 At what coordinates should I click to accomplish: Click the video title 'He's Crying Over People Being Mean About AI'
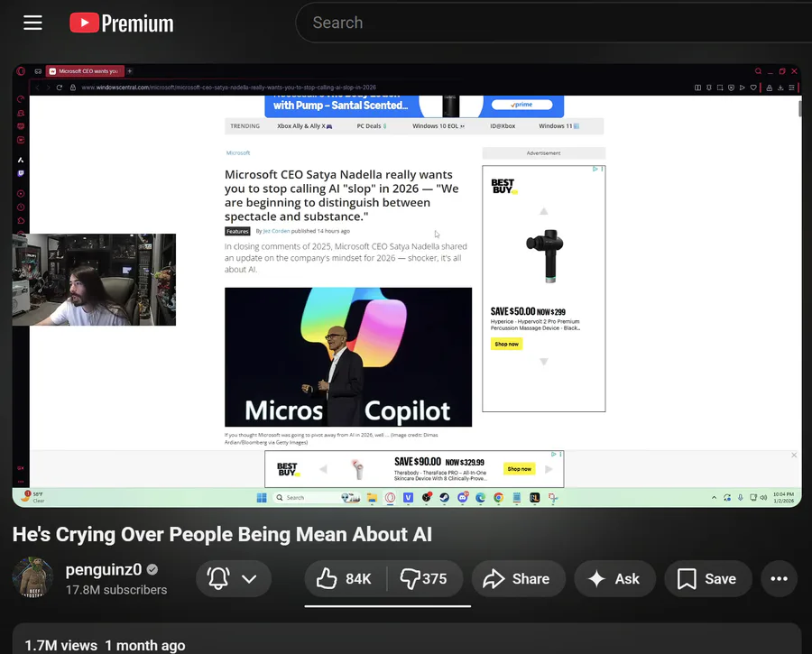(222, 534)
